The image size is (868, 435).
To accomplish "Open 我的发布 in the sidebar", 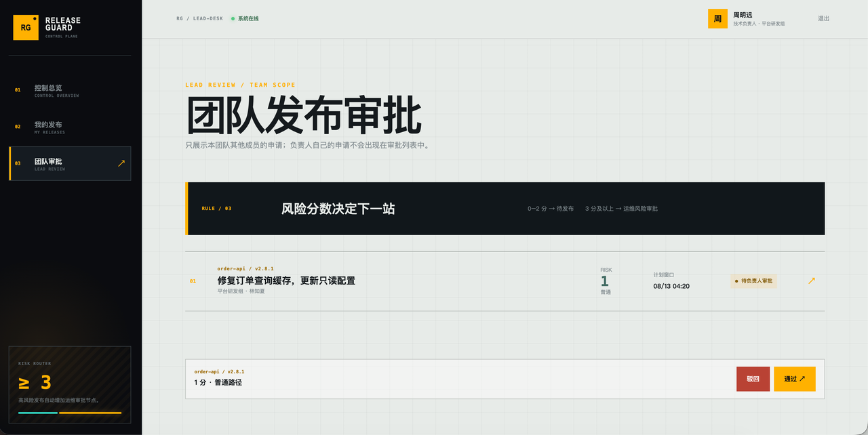I will click(70, 127).
